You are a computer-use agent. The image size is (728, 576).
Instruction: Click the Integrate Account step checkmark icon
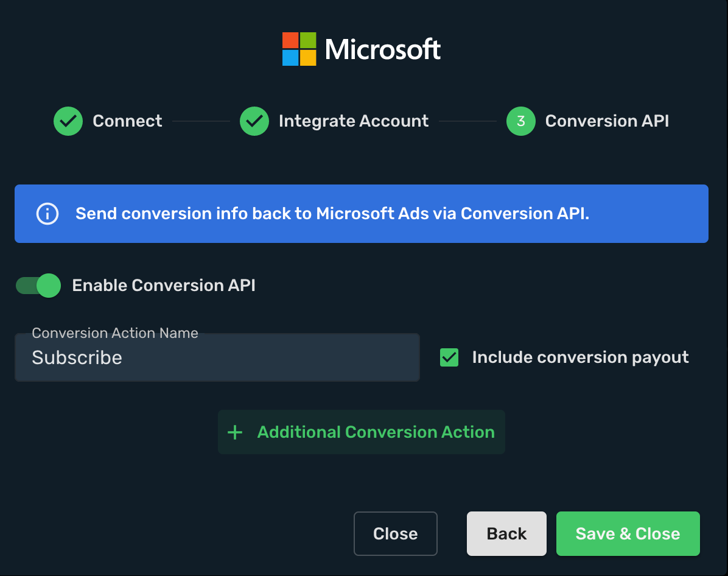pyautogui.click(x=254, y=121)
